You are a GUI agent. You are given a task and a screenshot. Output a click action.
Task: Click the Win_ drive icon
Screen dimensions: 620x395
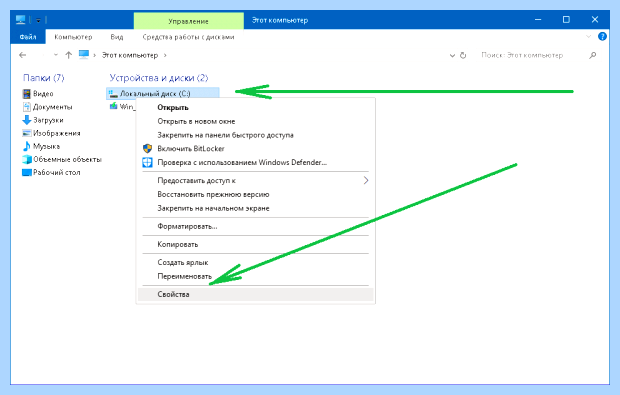tap(113, 106)
